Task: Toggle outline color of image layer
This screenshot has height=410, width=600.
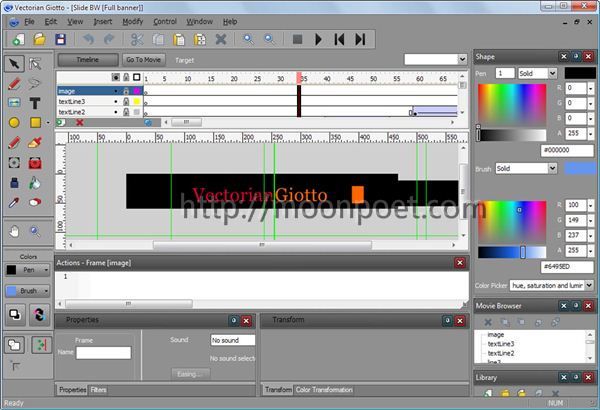Action: click(x=137, y=91)
